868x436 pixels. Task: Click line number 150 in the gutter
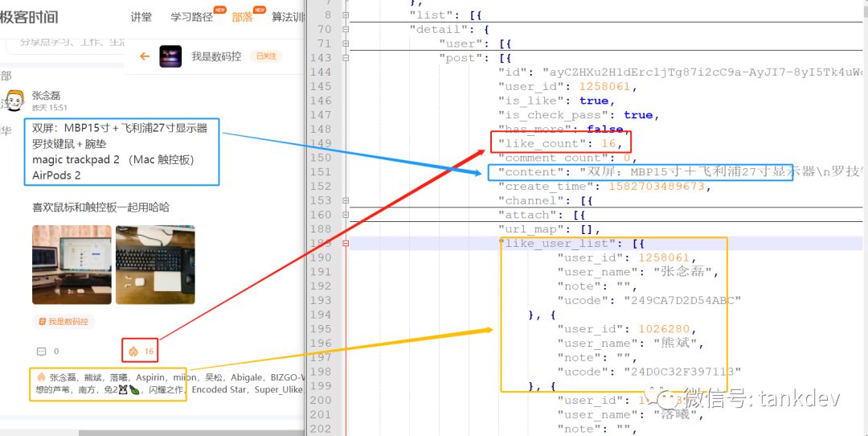[x=321, y=158]
